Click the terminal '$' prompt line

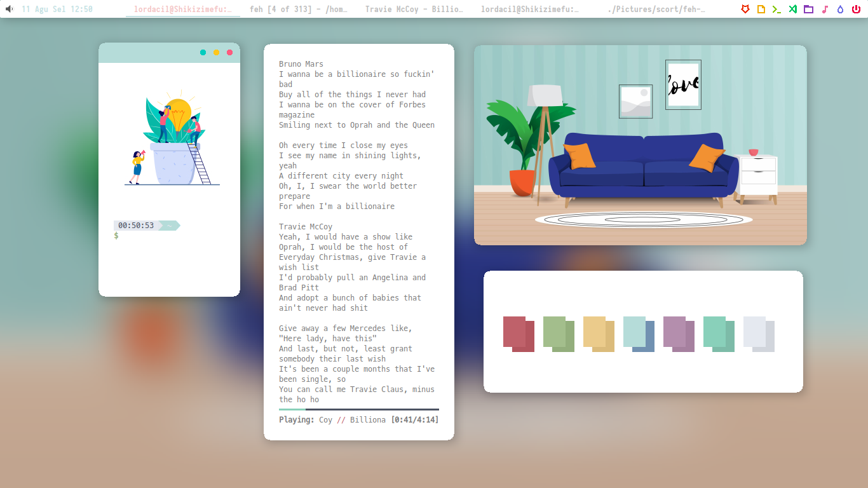point(116,236)
